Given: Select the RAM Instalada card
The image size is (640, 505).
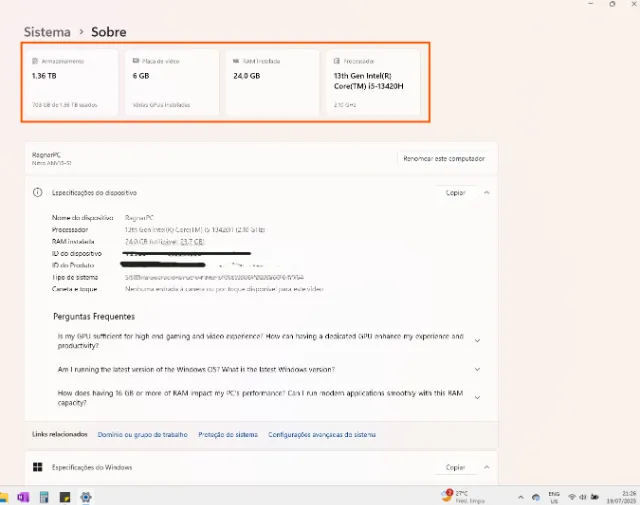Looking at the screenshot, I should 273,82.
